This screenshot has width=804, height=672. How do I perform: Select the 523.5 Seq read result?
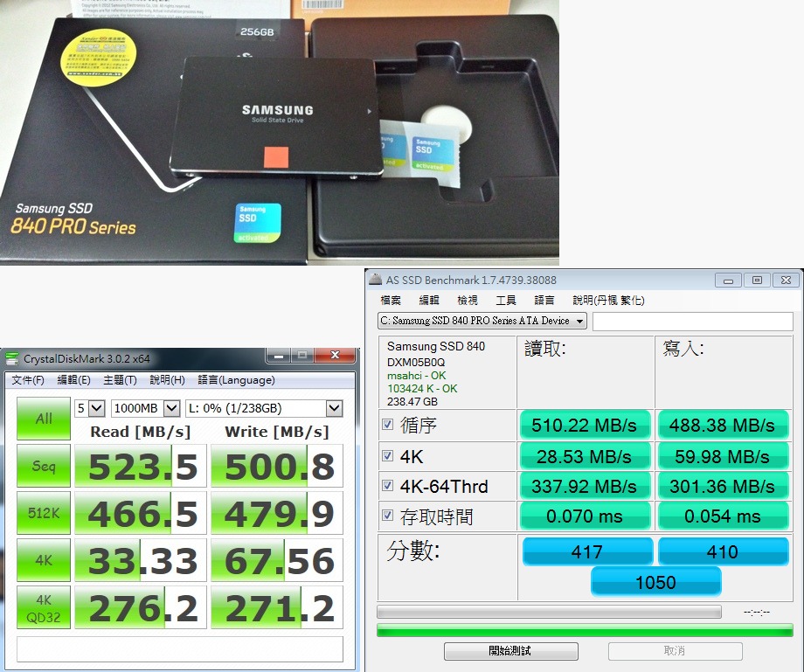coord(141,466)
